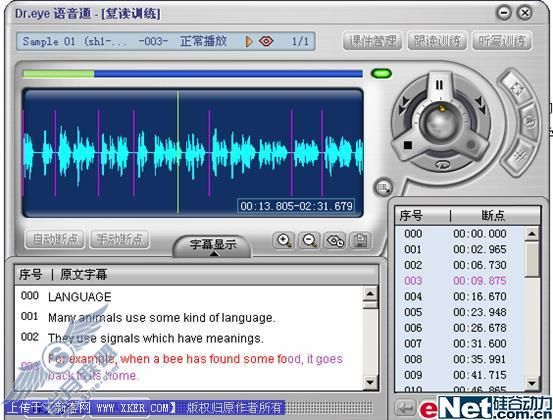The height and width of the screenshot is (420, 553).
Task: Jump to next sentence with right arrows
Action: pos(480,105)
